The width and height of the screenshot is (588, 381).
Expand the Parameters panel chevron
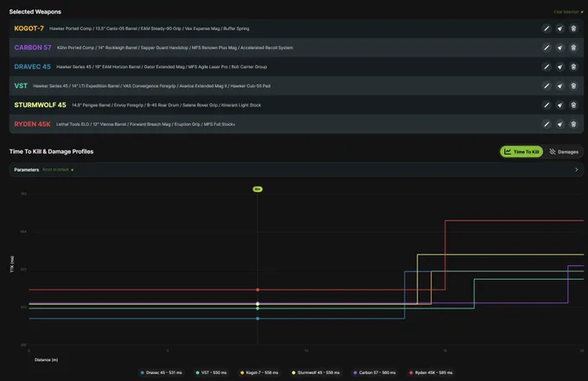577,169
